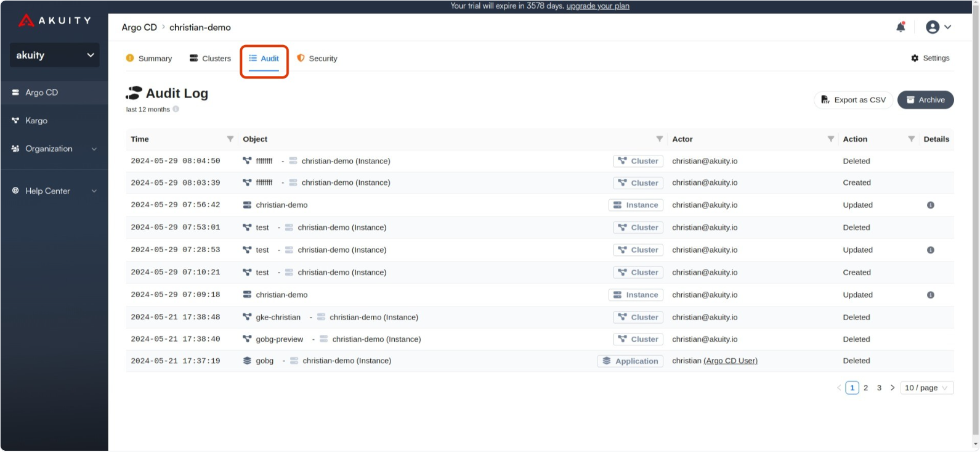
Task: Export the audit log as CSV
Action: [x=853, y=100]
